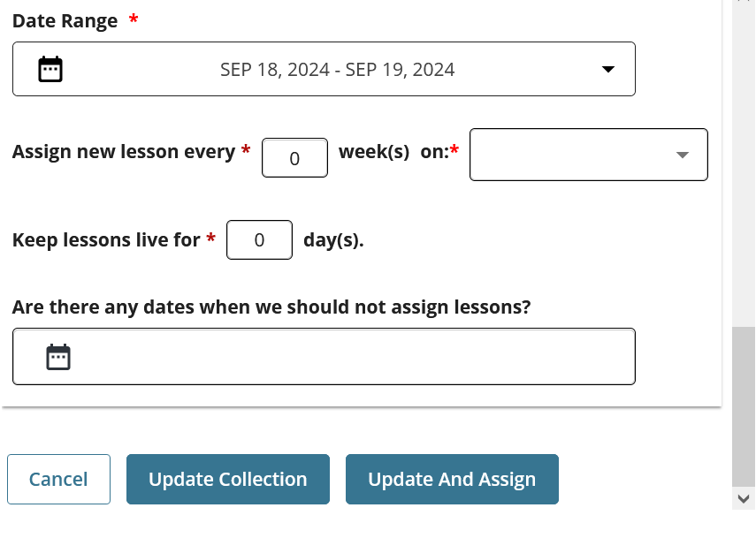Open the excluded dates calendar icon

pos(58,357)
